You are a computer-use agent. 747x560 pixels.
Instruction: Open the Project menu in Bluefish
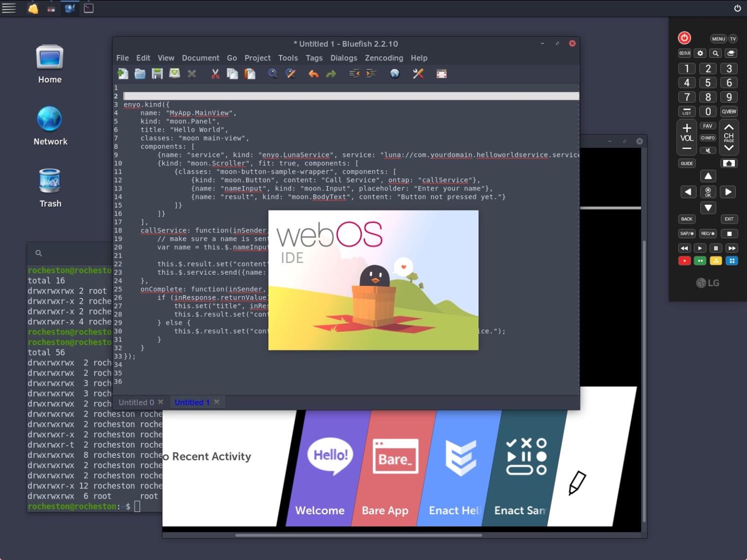click(257, 58)
